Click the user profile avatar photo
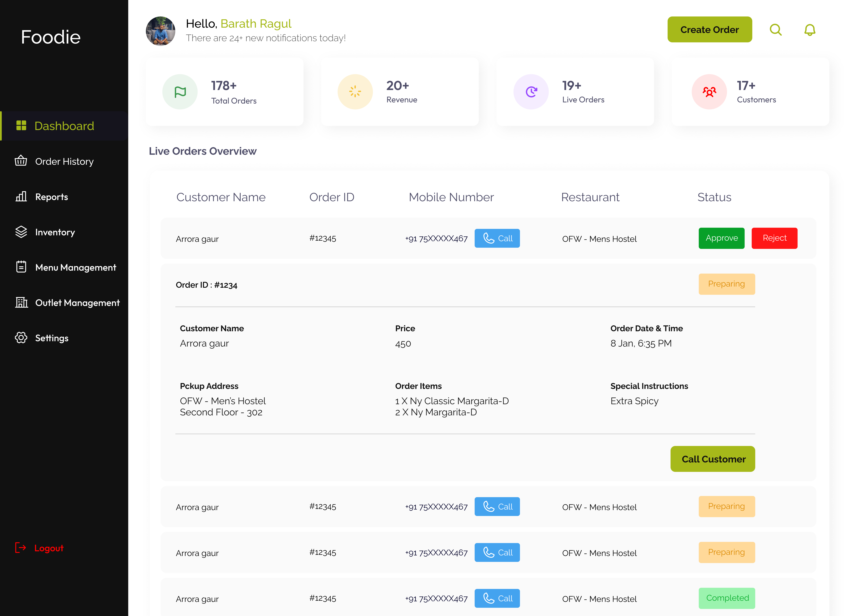The image size is (847, 616). coord(161,31)
